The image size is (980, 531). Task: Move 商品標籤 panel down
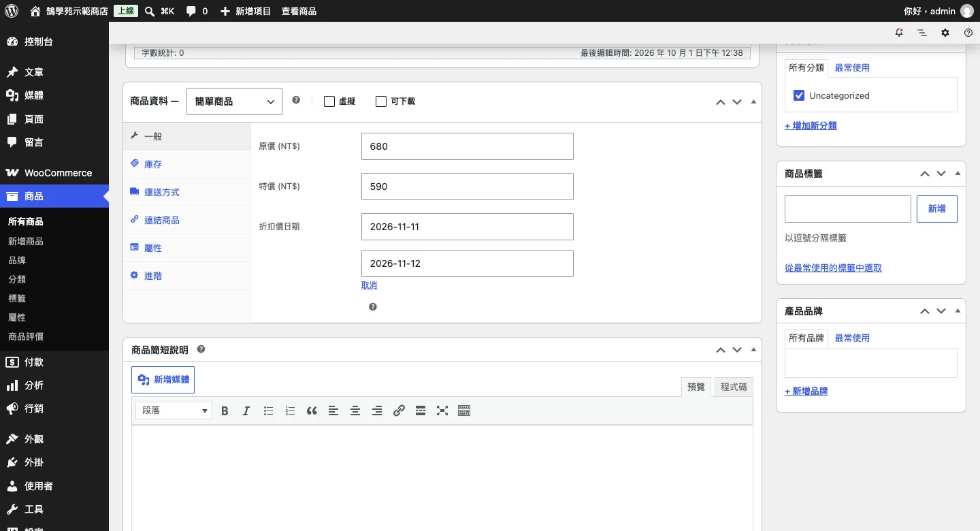pyautogui.click(x=941, y=173)
